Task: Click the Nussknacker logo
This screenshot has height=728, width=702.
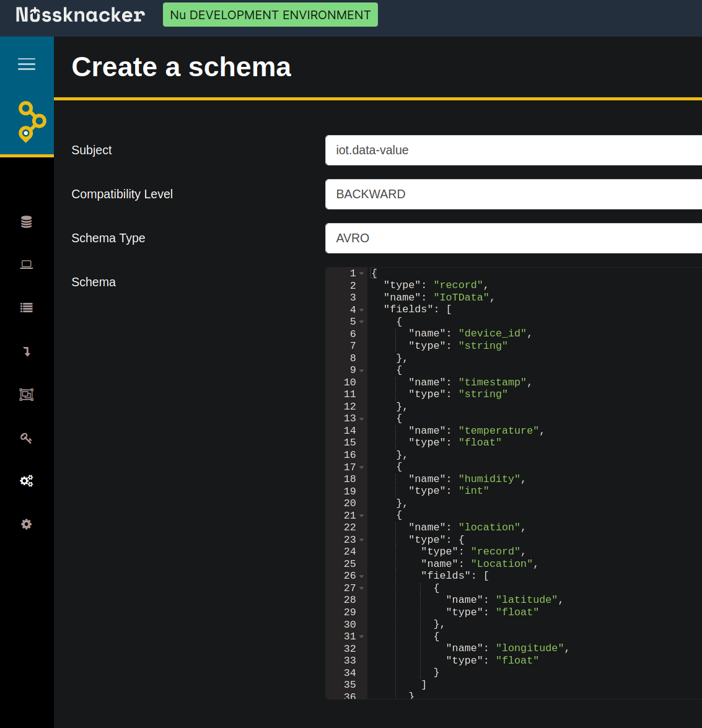Action: (81, 15)
